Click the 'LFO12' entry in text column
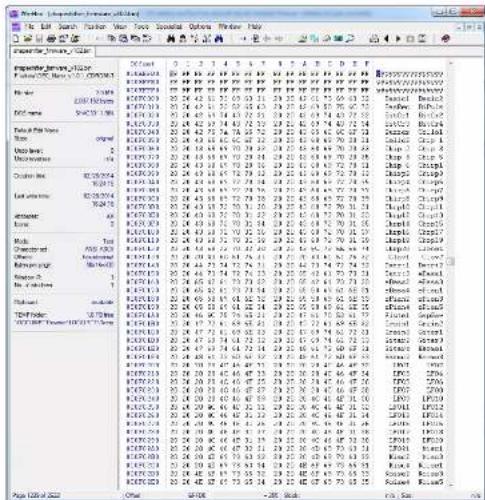The width and height of the screenshot is (485, 500). tap(432, 407)
